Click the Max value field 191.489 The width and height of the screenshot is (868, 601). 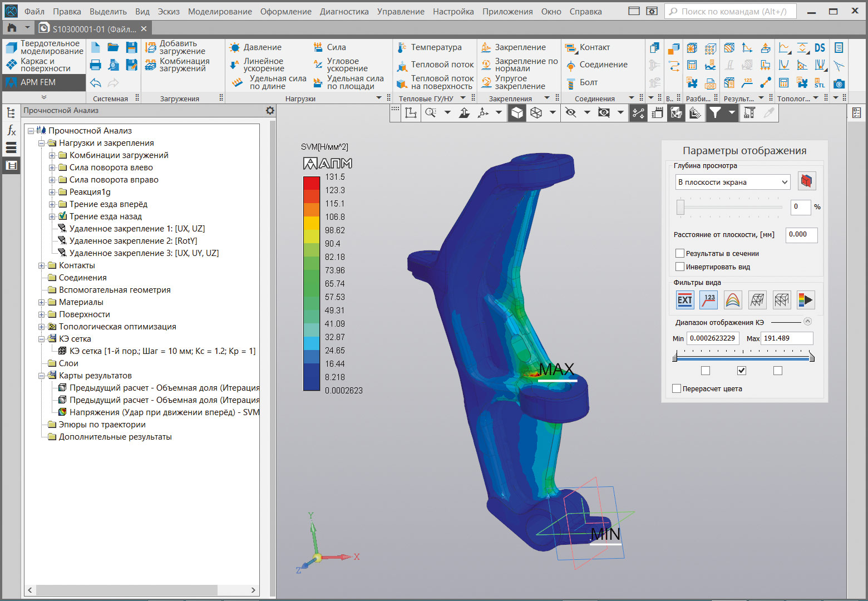(x=787, y=338)
